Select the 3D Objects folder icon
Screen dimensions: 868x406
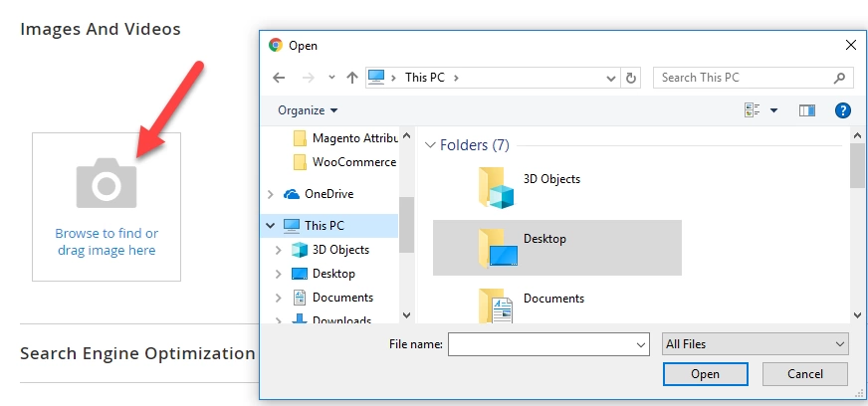click(x=496, y=188)
